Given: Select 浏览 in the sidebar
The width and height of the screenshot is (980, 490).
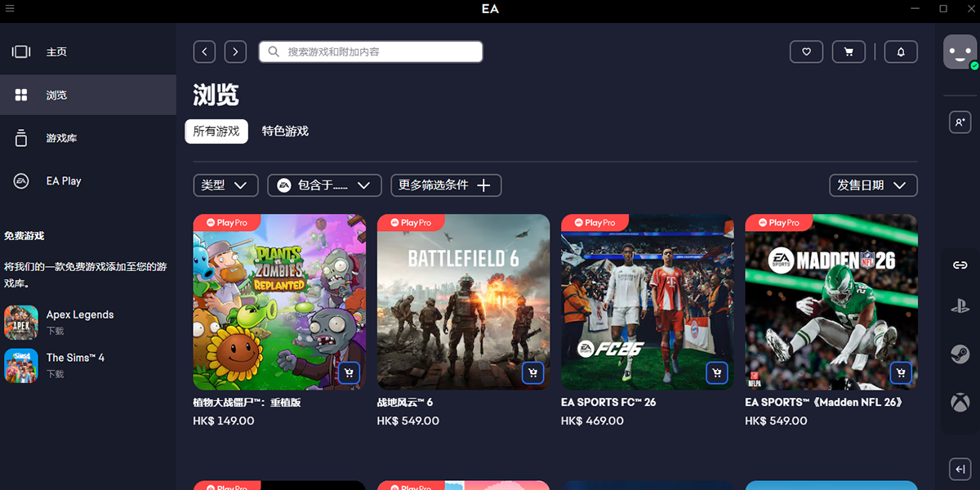Looking at the screenshot, I should [x=88, y=95].
